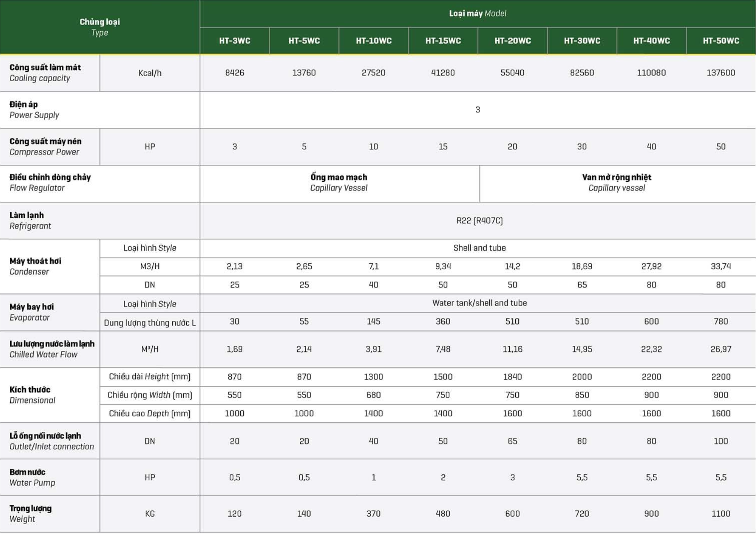The image size is (756, 534).
Task: Select the HT-50WC column header
Action: coord(721,41)
